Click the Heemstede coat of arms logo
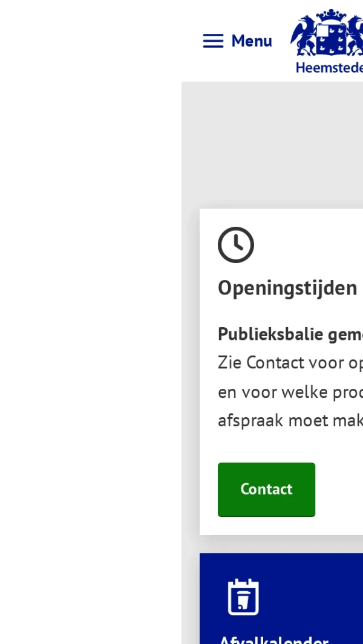 click(x=327, y=33)
